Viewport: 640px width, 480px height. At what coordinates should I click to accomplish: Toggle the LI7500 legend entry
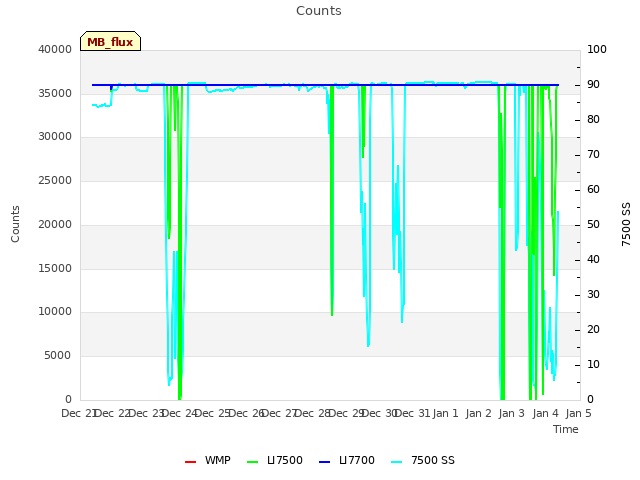[x=275, y=460]
